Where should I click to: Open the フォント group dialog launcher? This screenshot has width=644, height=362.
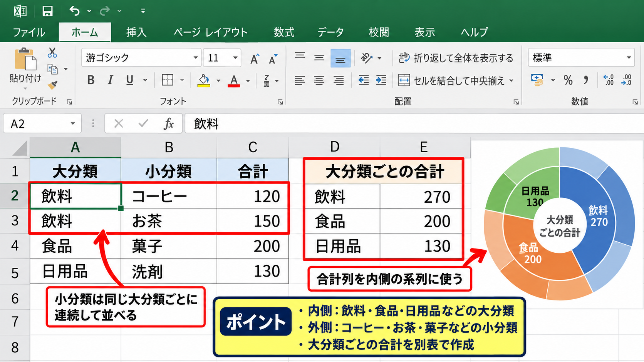point(280,102)
